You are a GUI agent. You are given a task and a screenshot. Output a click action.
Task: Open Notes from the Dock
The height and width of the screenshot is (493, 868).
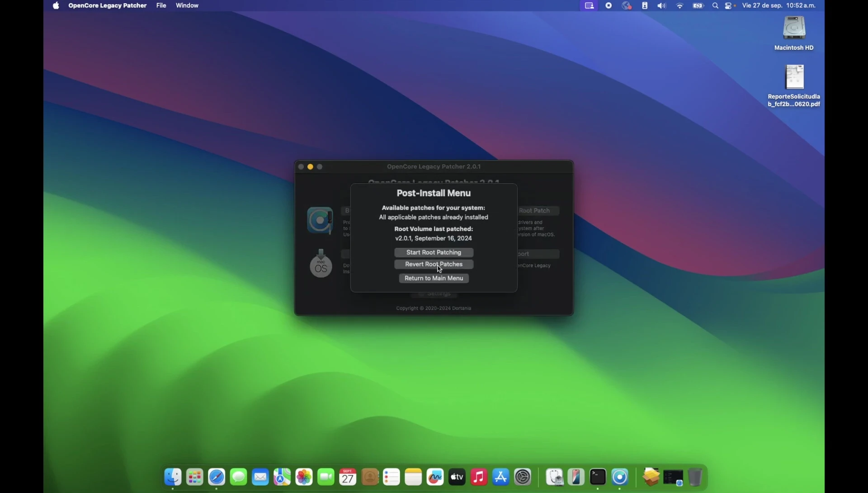click(413, 477)
